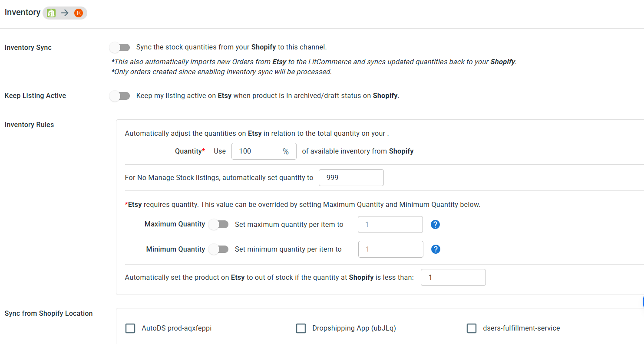Click the 'This also automatically imports new Orders' note
The width and height of the screenshot is (644, 344).
pos(314,62)
